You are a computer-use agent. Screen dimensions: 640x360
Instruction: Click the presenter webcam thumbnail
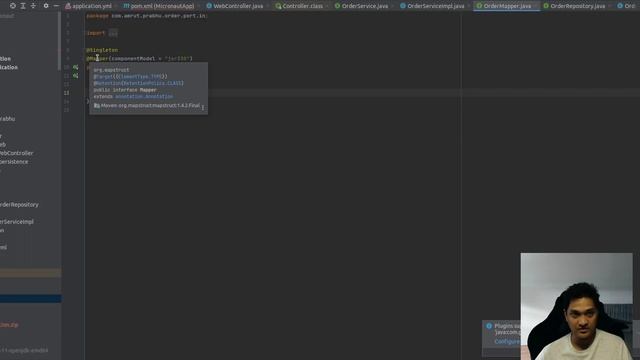tap(576, 306)
